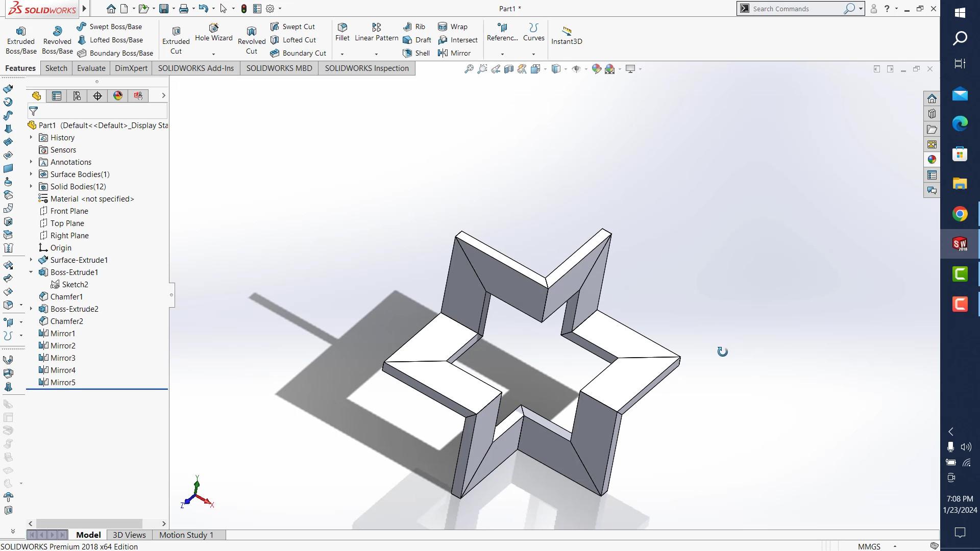980x551 pixels.
Task: Collapse the Boss-Extrude1 feature
Action: click(x=31, y=272)
